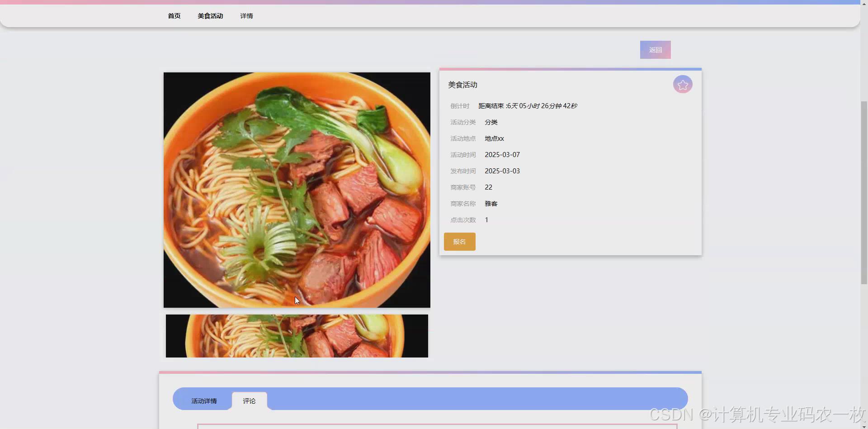Click the star favorite icon

683,85
